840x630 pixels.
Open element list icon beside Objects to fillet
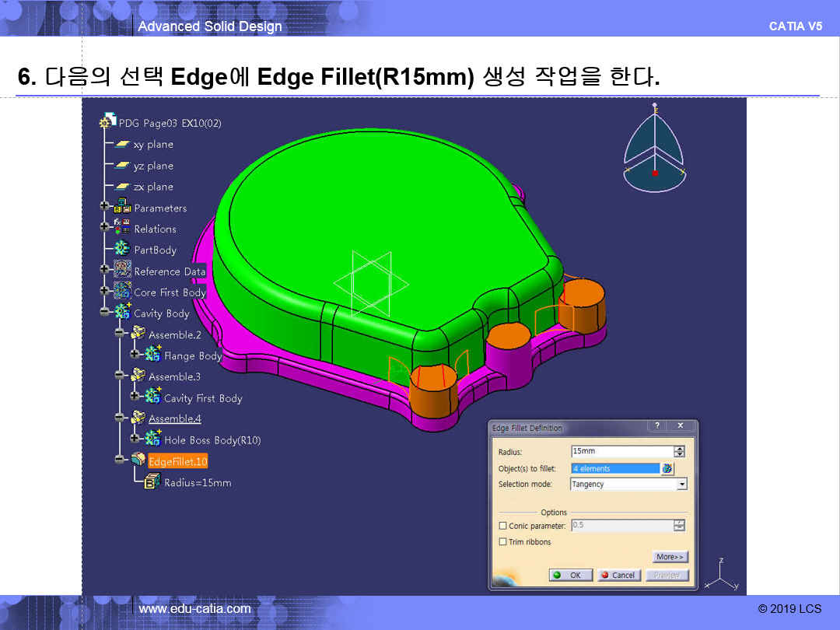pos(667,468)
